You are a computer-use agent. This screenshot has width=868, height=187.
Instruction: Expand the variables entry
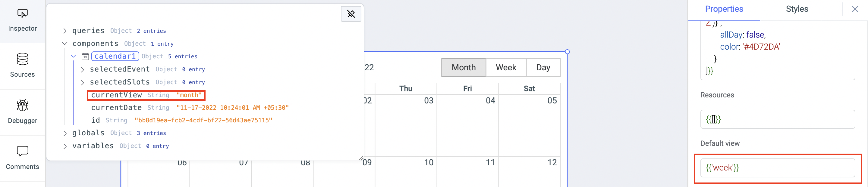coord(65,146)
